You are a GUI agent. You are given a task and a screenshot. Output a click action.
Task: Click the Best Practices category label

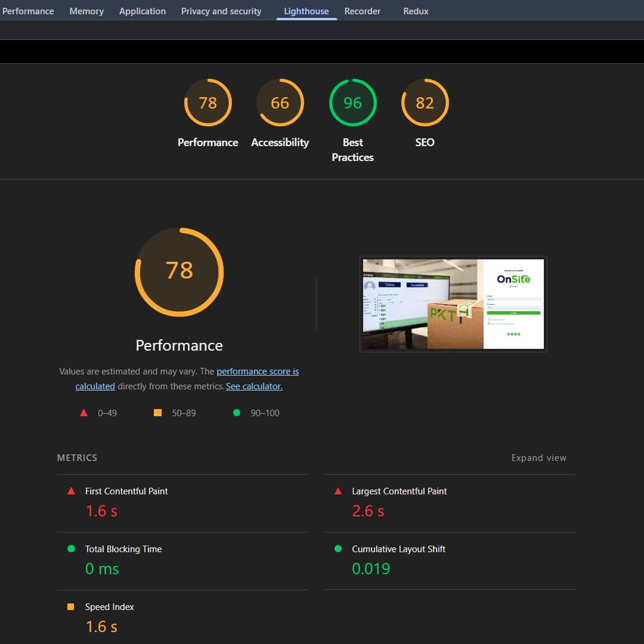pyautogui.click(x=352, y=150)
